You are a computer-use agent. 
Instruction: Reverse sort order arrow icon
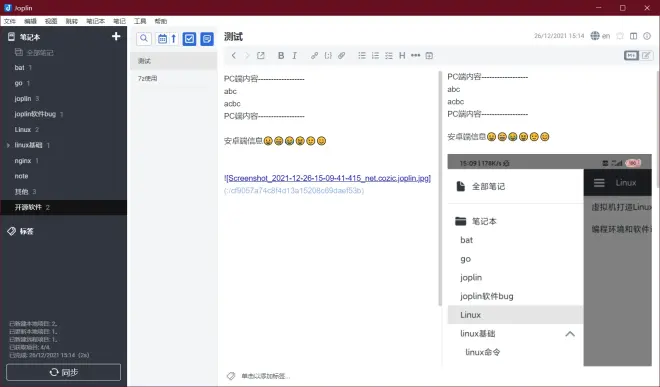point(173,39)
